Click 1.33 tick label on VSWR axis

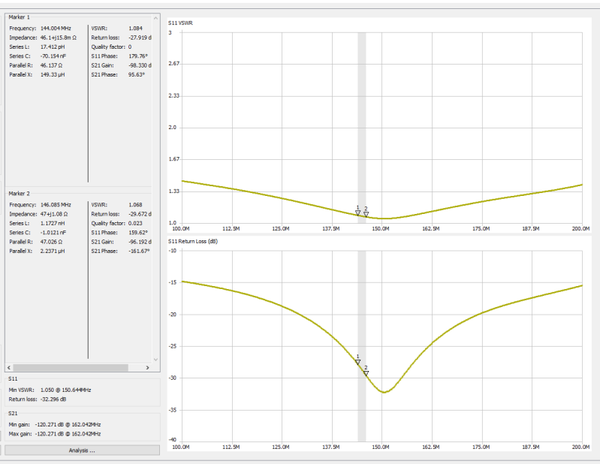click(x=174, y=191)
